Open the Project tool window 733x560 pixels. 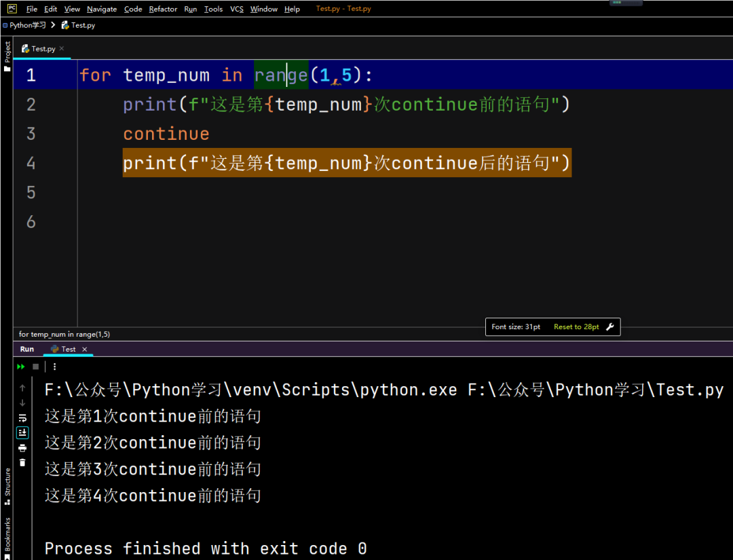(7, 51)
